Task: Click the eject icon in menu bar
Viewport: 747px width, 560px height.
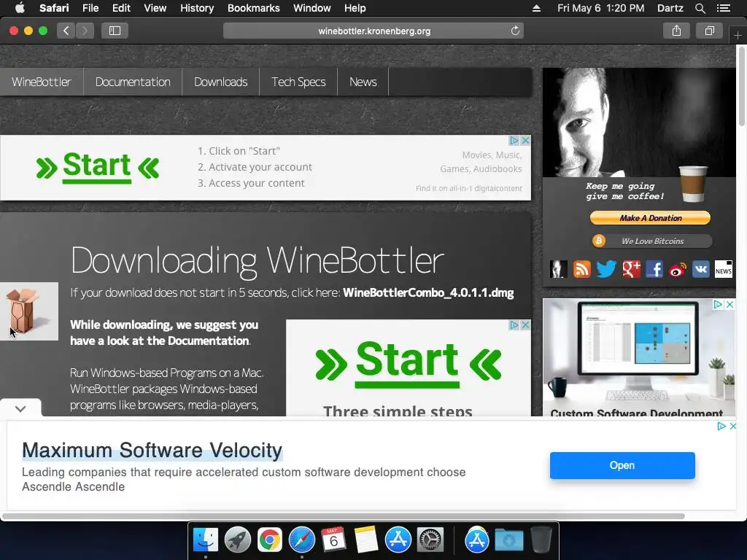Action: 536,8
